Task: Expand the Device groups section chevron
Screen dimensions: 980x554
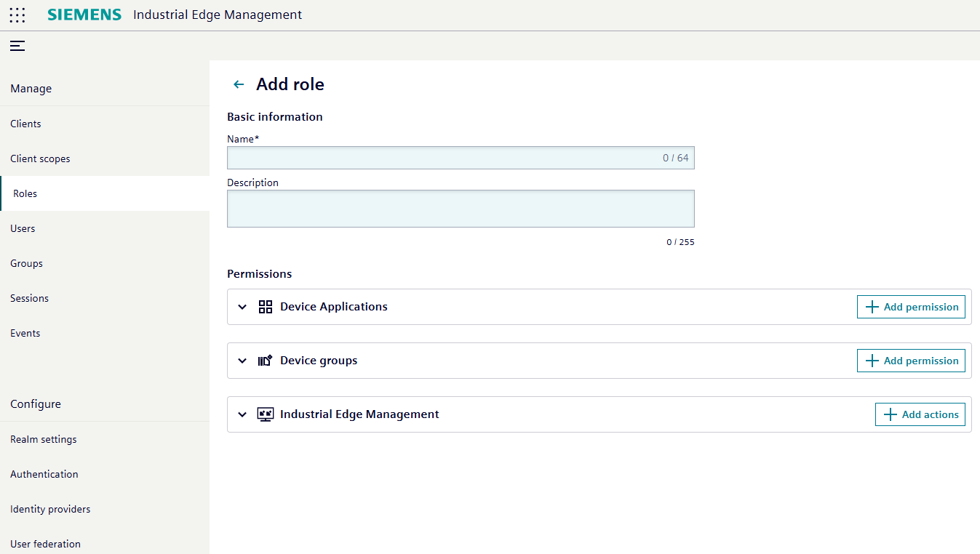Action: tap(242, 361)
